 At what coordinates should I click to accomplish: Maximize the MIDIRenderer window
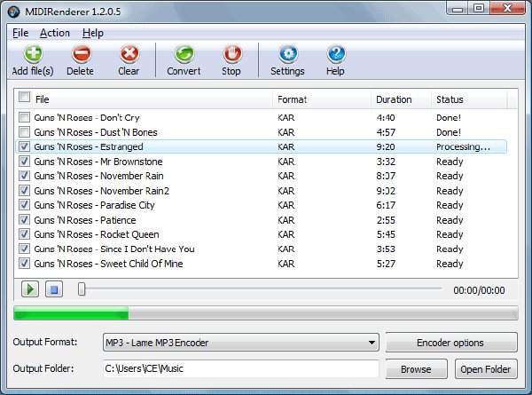(479, 9)
